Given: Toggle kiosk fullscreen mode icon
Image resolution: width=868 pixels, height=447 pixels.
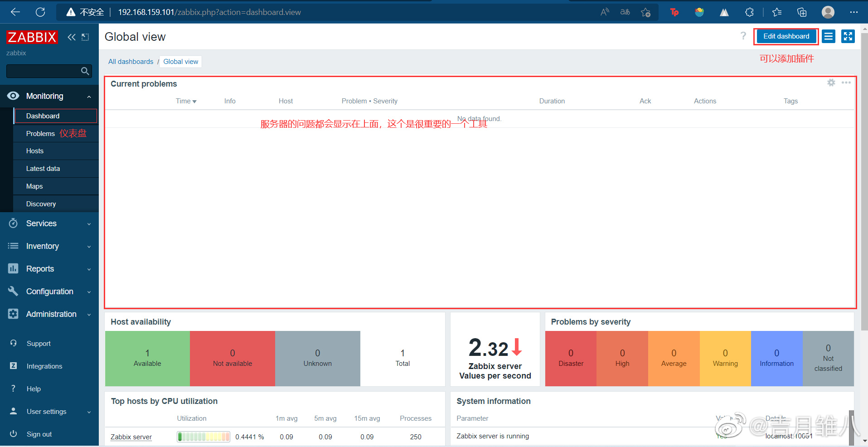Looking at the screenshot, I should [x=848, y=36].
